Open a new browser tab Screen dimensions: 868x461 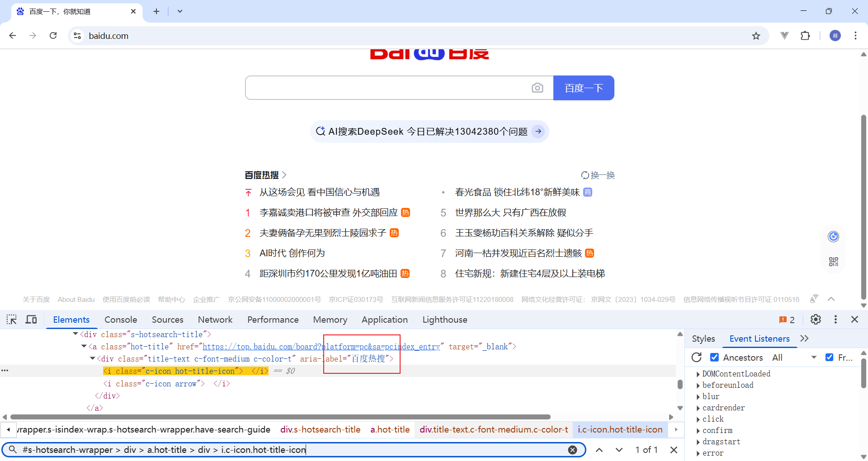(x=156, y=11)
